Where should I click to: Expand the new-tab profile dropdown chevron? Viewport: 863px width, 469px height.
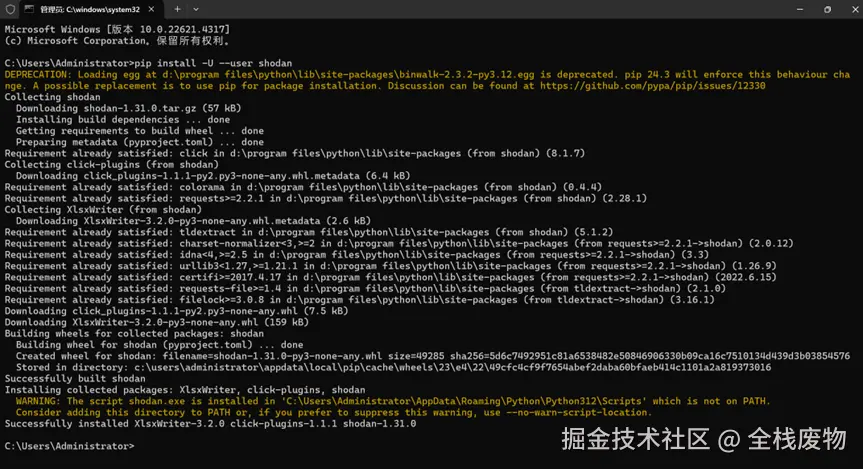[x=196, y=9]
